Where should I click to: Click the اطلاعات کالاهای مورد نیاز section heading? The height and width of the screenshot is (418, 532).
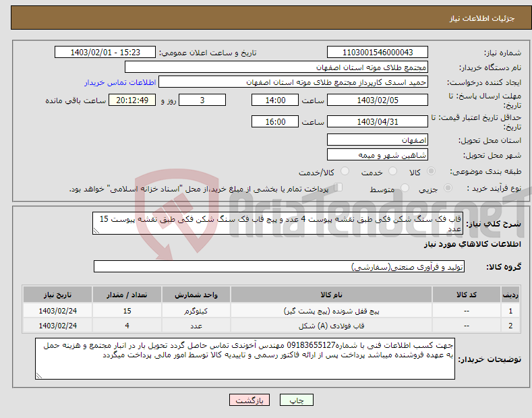tap(472, 244)
